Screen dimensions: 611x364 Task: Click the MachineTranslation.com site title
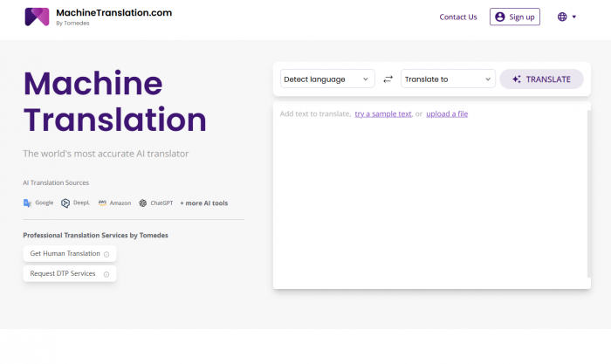coord(113,12)
